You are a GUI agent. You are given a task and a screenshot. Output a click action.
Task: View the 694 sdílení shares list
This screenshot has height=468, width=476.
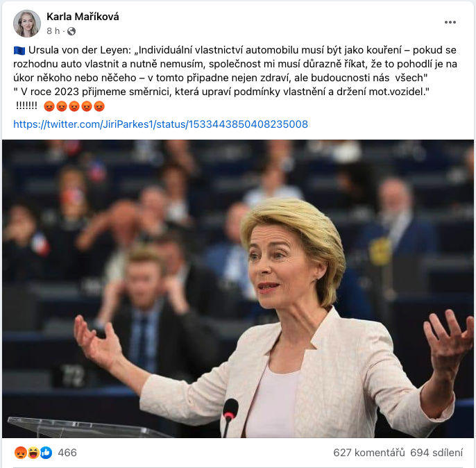pyautogui.click(x=436, y=453)
